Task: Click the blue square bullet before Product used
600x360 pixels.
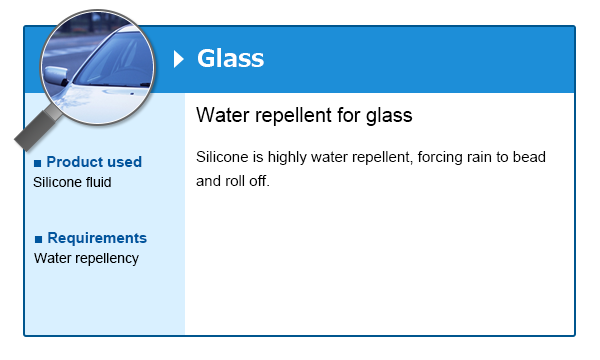Action: click(38, 163)
